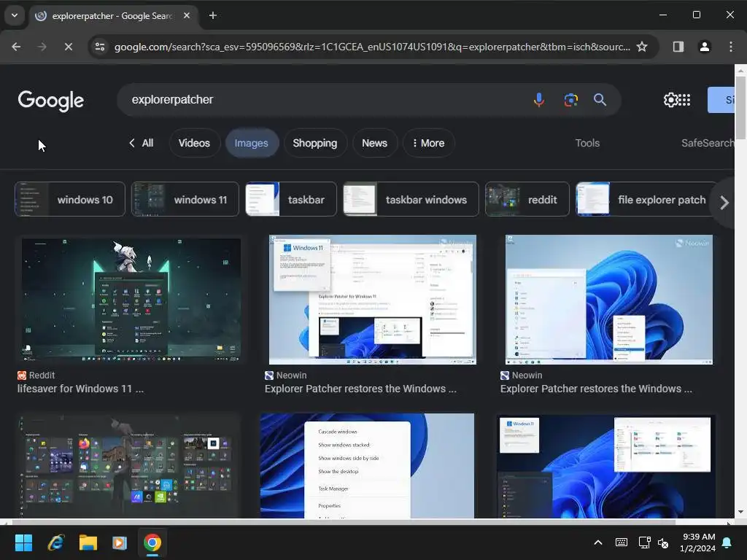747x560 pixels.
Task: Click the muted volume tray icon
Action: pos(662,542)
